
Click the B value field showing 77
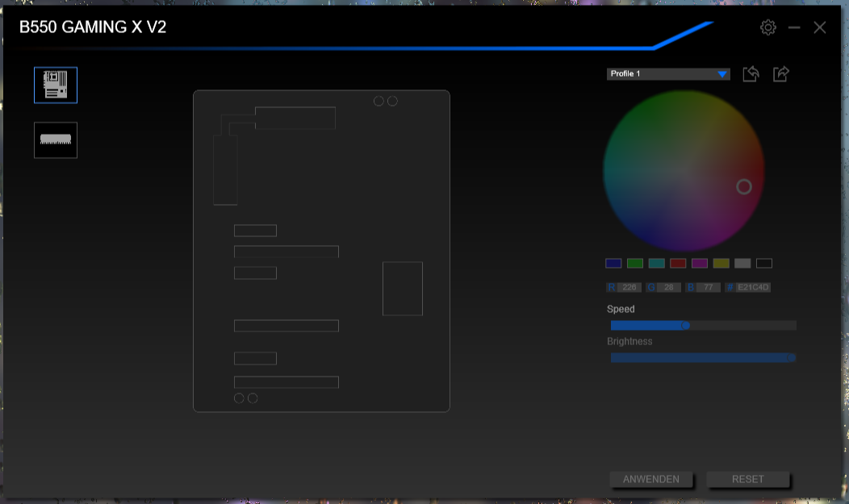(x=709, y=287)
